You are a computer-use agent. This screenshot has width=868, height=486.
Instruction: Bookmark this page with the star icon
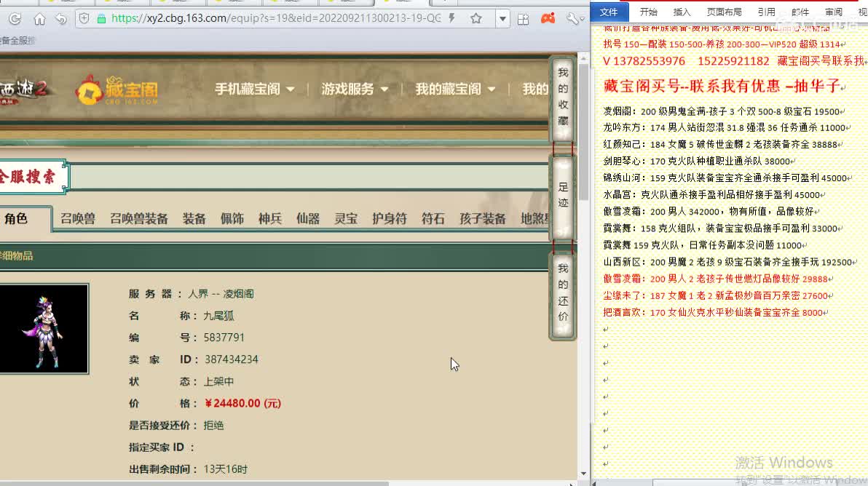476,19
